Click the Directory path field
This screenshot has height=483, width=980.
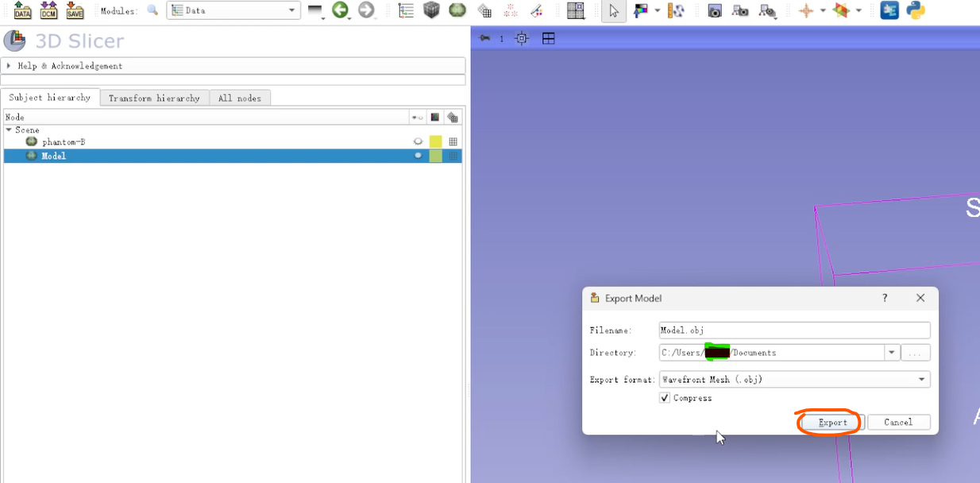tap(771, 353)
